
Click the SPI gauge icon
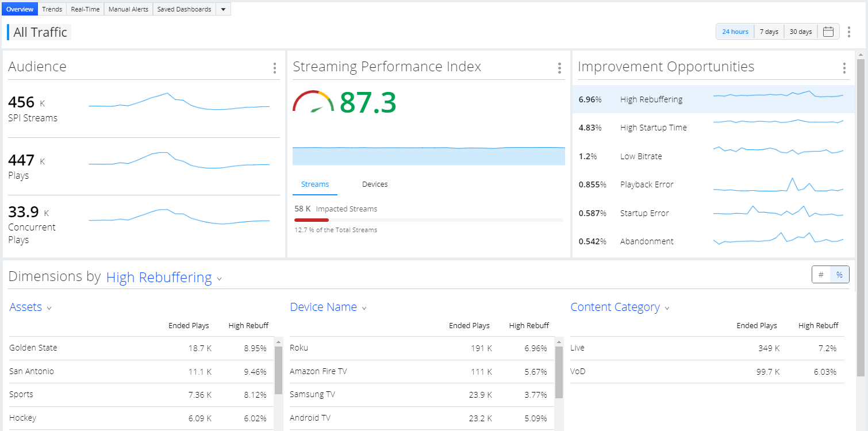[313, 101]
